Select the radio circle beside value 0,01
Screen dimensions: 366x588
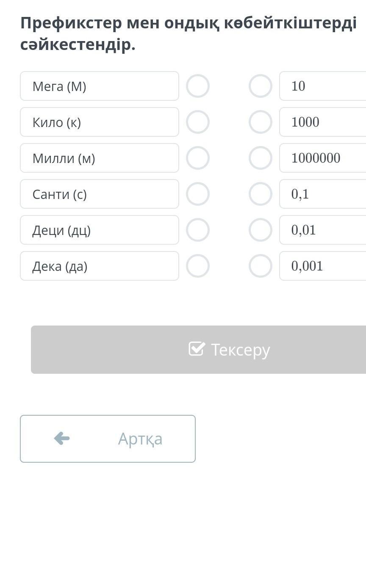pyautogui.click(x=260, y=230)
